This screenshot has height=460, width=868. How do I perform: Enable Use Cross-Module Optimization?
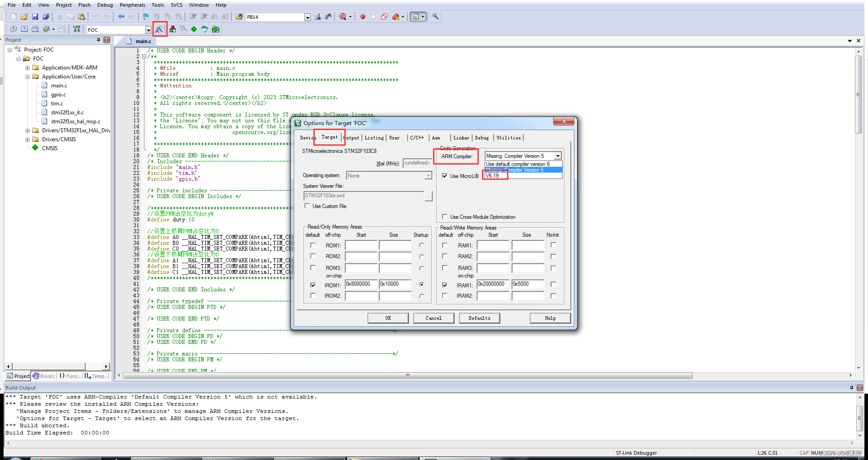coord(445,217)
